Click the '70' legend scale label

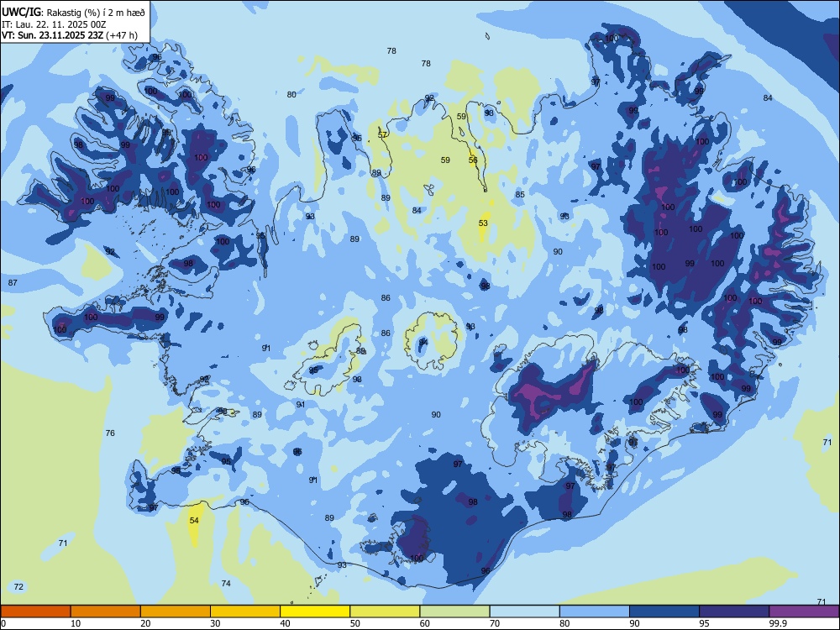(495, 623)
